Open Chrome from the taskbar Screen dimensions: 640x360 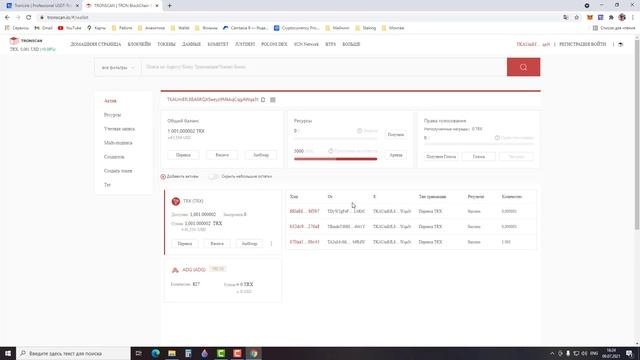click(x=253, y=353)
